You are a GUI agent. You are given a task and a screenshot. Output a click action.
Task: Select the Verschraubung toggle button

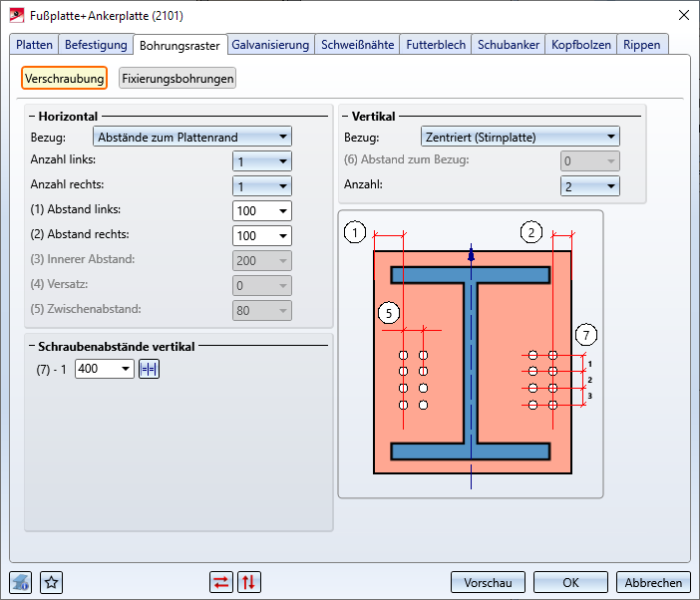[x=64, y=78]
